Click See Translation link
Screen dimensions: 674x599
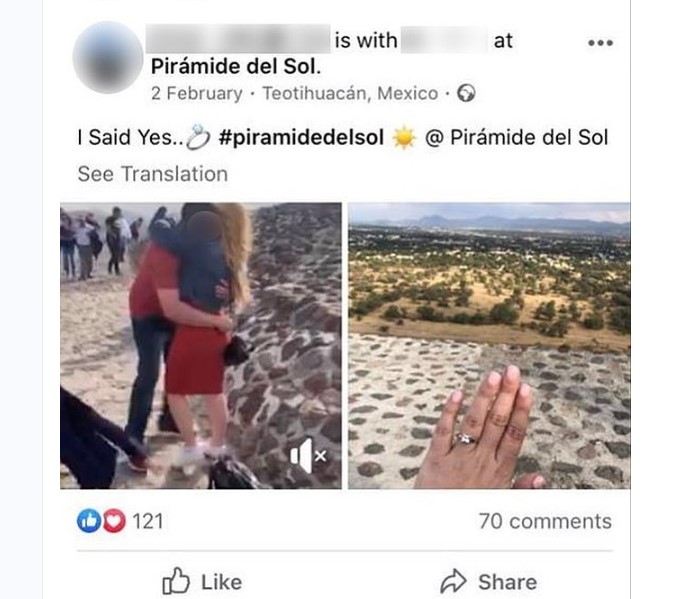coord(153,174)
